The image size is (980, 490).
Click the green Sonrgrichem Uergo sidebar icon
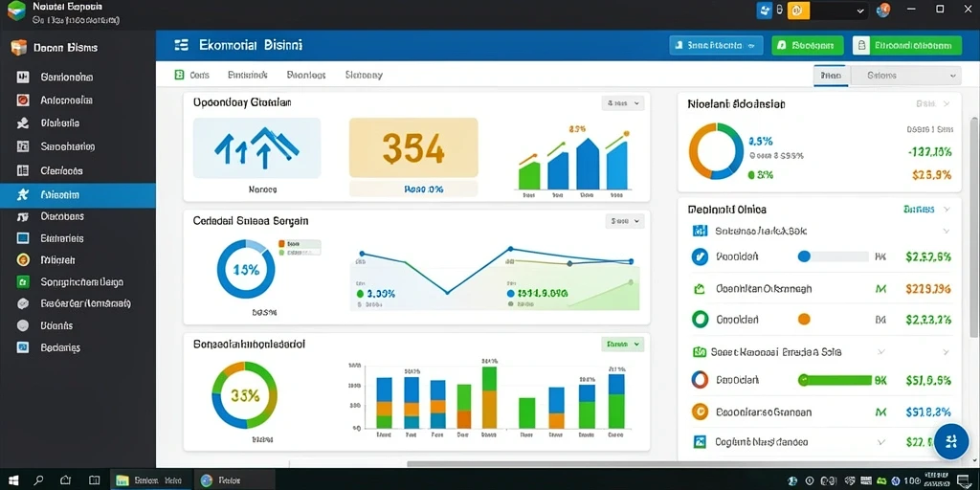[23, 282]
